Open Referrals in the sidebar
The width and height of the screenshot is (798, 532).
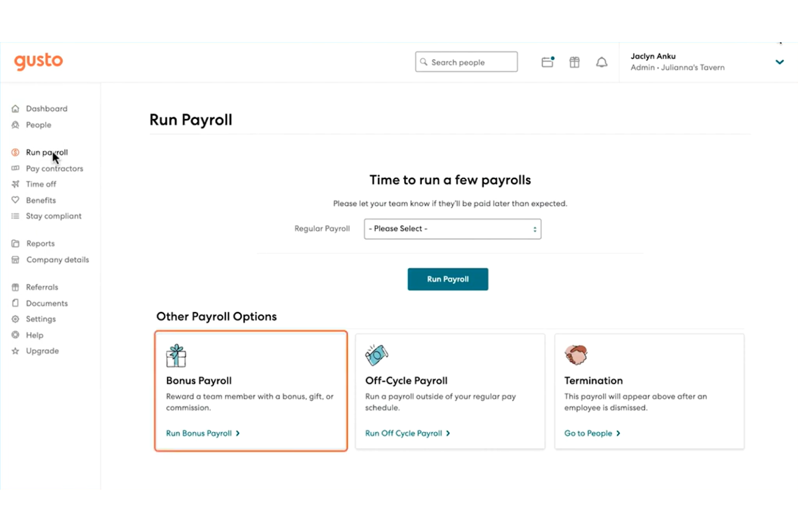pyautogui.click(x=42, y=287)
